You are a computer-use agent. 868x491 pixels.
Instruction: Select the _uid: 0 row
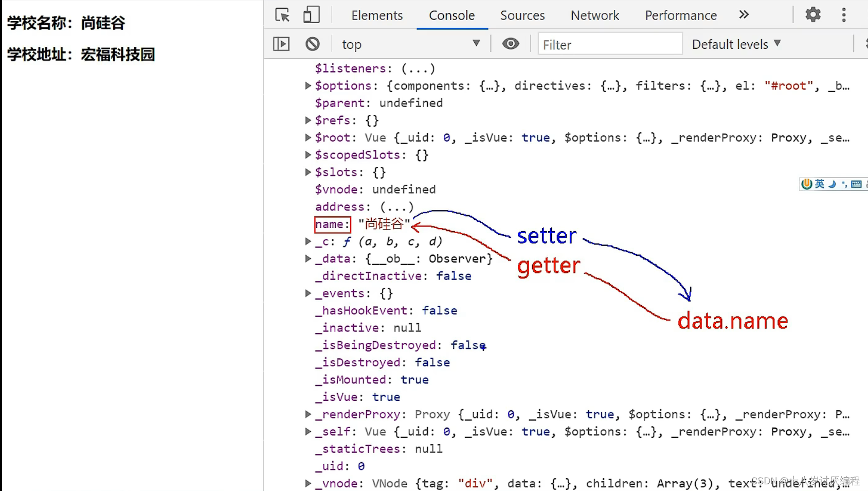(340, 466)
